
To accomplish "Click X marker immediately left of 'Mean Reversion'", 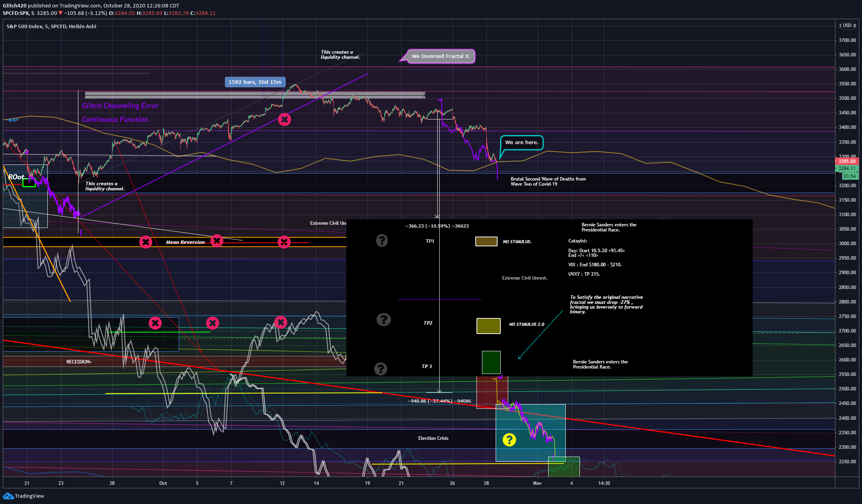I will (146, 242).
